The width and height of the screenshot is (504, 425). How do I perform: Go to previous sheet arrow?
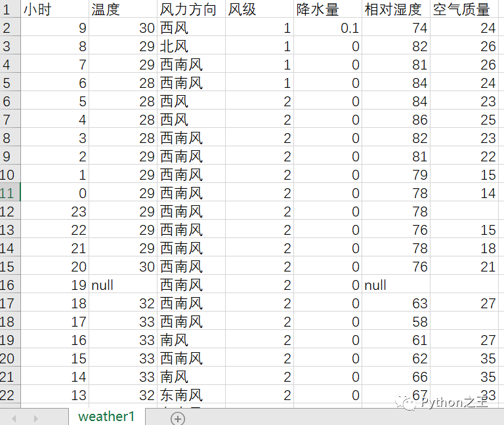(x=14, y=418)
